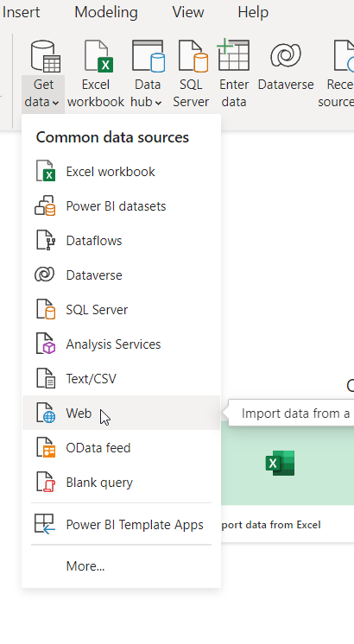
Task: Click the Enter data table icon
Action: [234, 54]
